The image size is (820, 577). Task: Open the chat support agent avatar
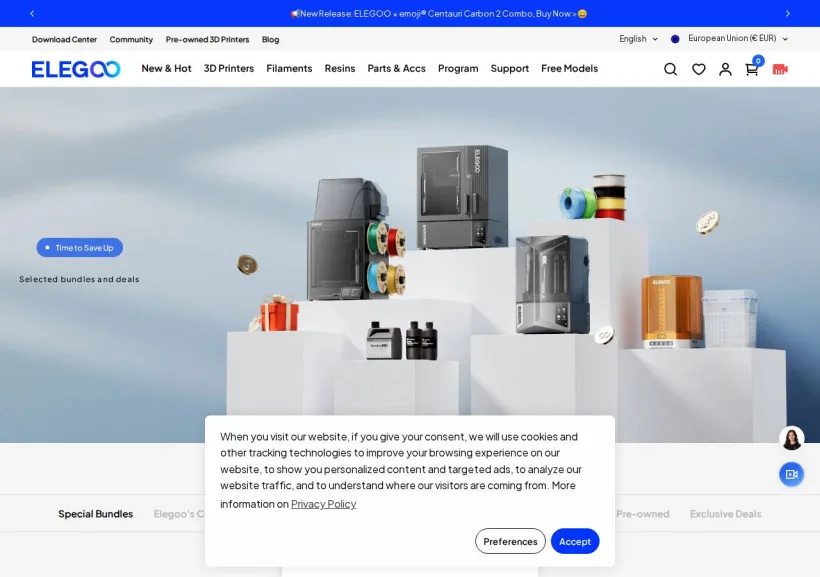(x=792, y=438)
